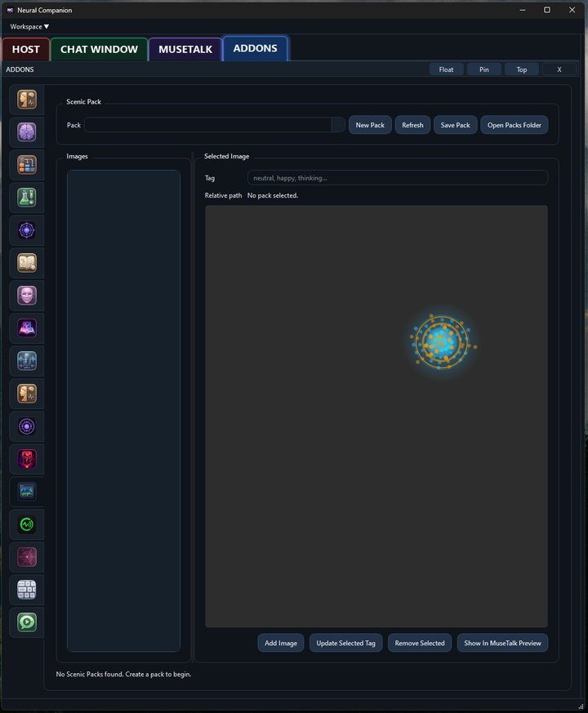This screenshot has width=588, height=713.
Task: Click the Remove Selected button
Action: (x=419, y=643)
